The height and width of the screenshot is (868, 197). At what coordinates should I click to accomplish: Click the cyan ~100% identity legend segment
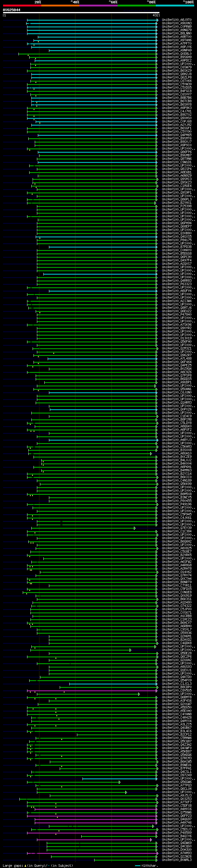point(175,6)
